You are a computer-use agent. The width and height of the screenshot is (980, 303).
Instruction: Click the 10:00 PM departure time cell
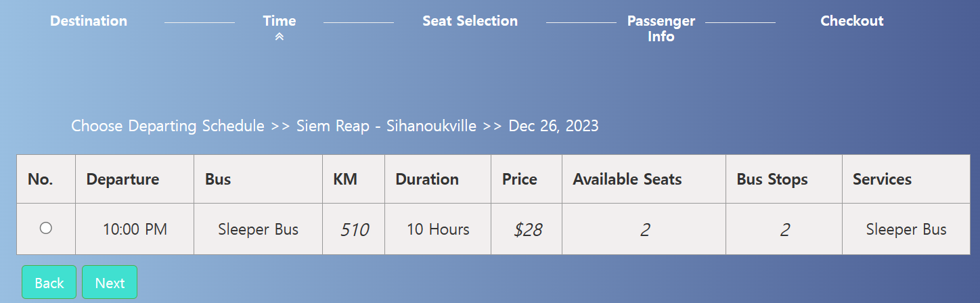pos(135,229)
